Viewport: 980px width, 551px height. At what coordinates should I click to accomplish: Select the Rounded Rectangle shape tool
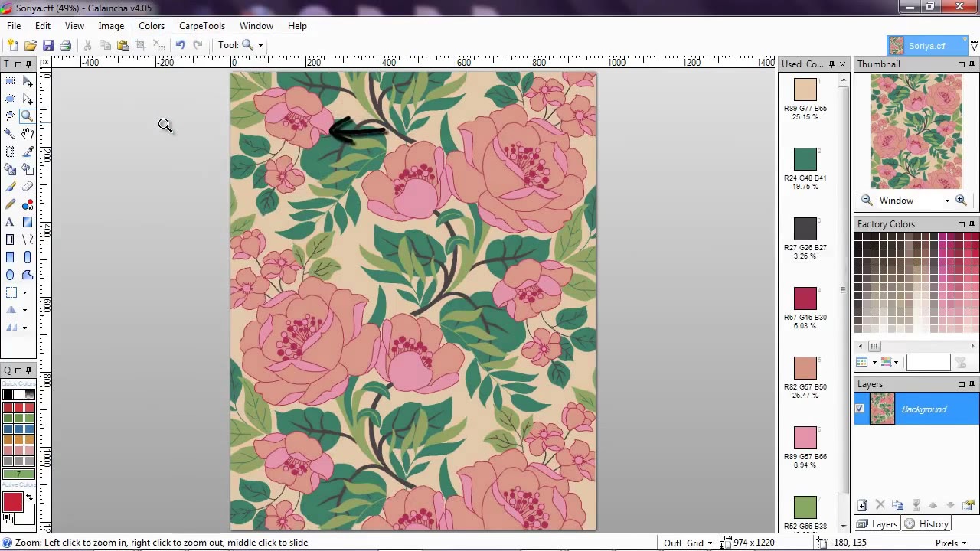[28, 257]
